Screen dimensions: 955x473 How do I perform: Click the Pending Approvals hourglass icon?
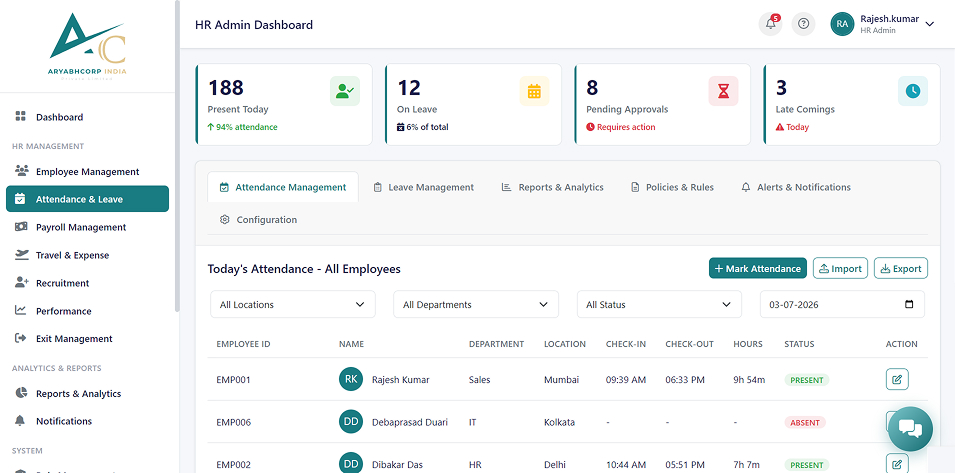coord(723,91)
